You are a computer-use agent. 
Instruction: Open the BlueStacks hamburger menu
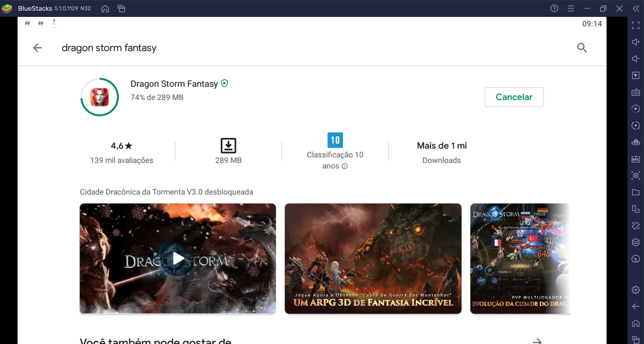tap(571, 8)
